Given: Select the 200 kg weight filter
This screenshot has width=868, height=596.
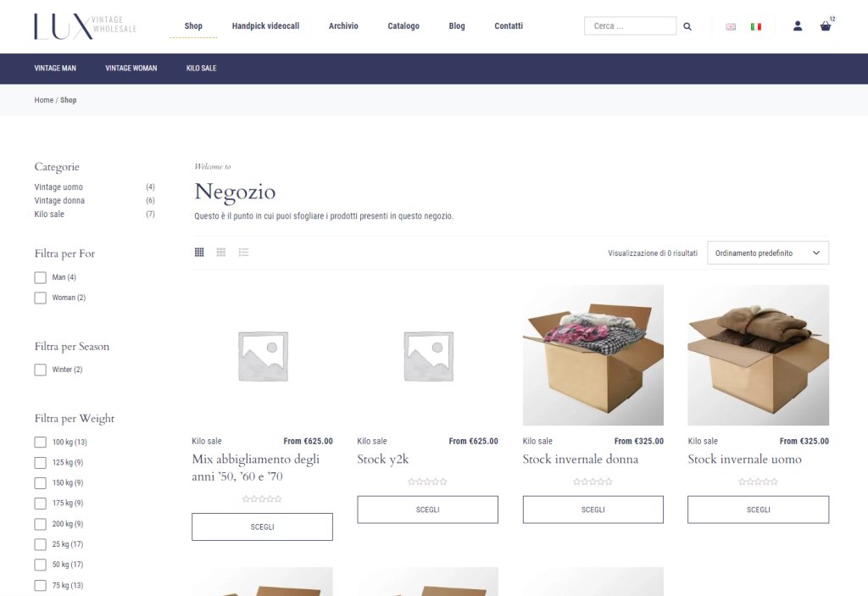Looking at the screenshot, I should (x=41, y=524).
